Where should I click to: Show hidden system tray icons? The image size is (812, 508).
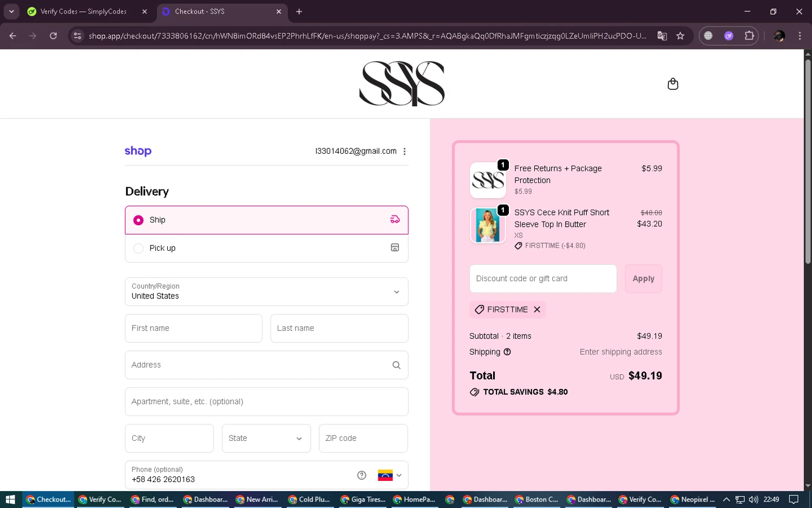pos(726,499)
